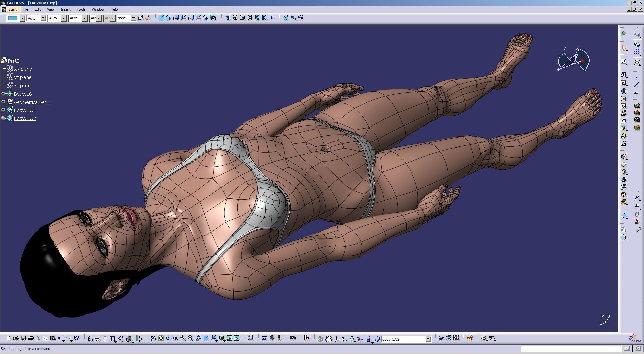Screen dimensions: 644x354
Task: Click the Select arrow tool in right toolbar
Action: pos(624,48)
